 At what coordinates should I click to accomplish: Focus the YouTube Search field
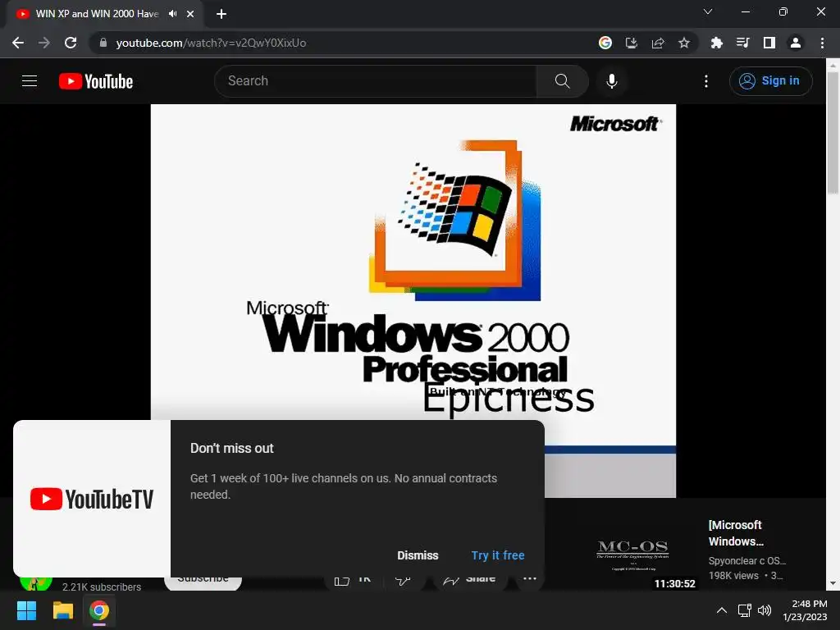point(375,81)
